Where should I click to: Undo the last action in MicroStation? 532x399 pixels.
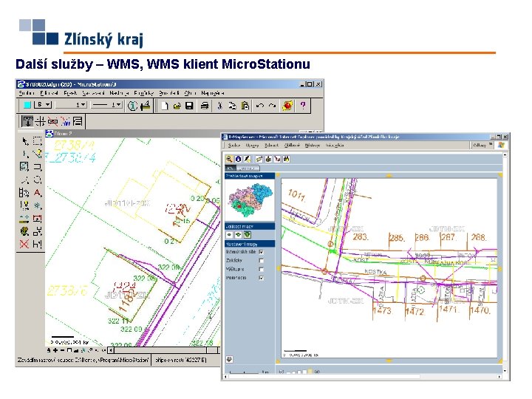point(260,106)
